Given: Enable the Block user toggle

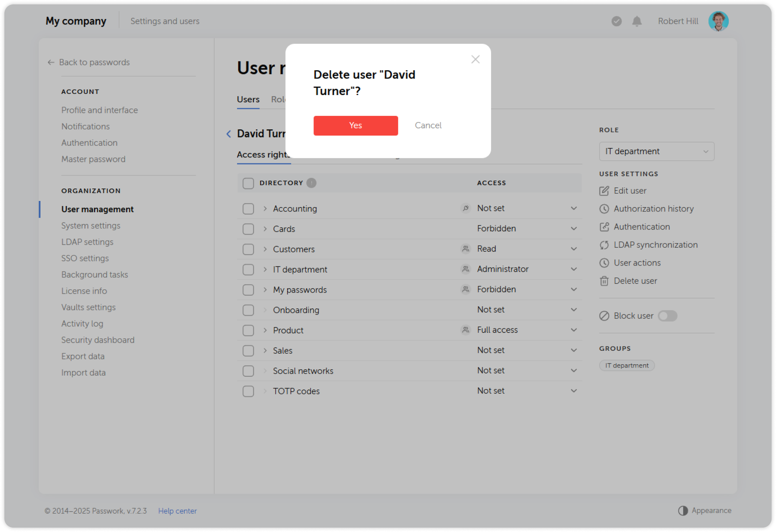Looking at the screenshot, I should pos(667,316).
